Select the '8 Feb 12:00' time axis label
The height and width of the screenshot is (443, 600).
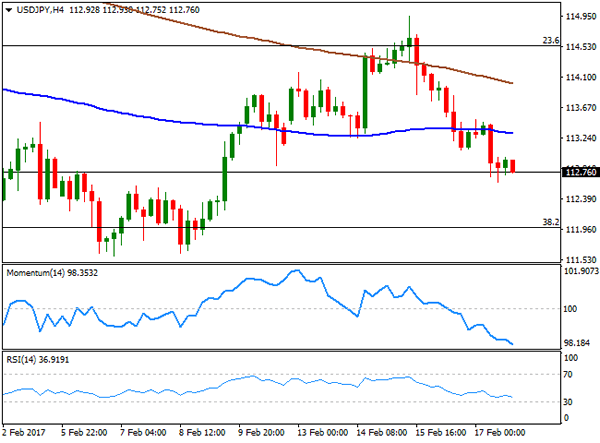point(202,433)
